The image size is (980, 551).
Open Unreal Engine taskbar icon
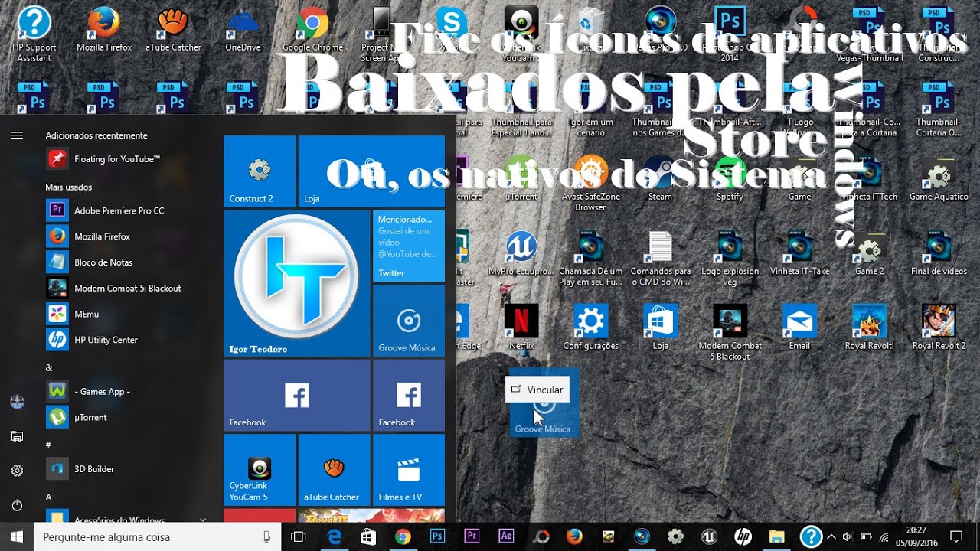pyautogui.click(x=709, y=537)
